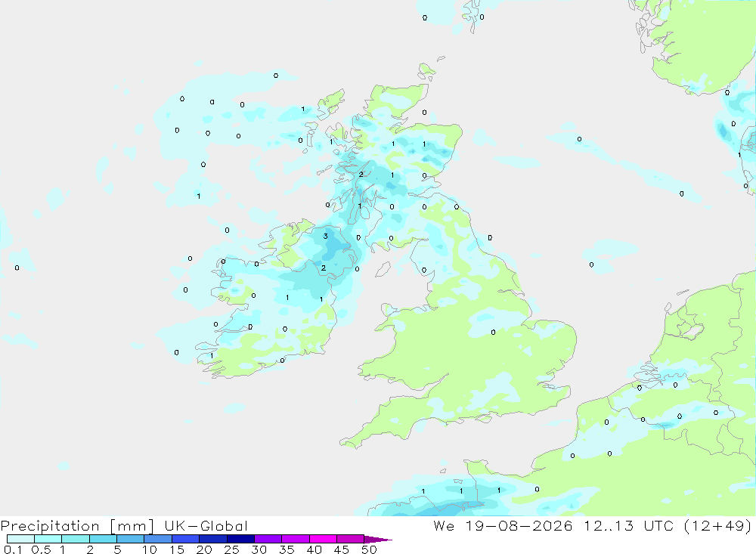Click the "10" legend scale value

point(150,549)
